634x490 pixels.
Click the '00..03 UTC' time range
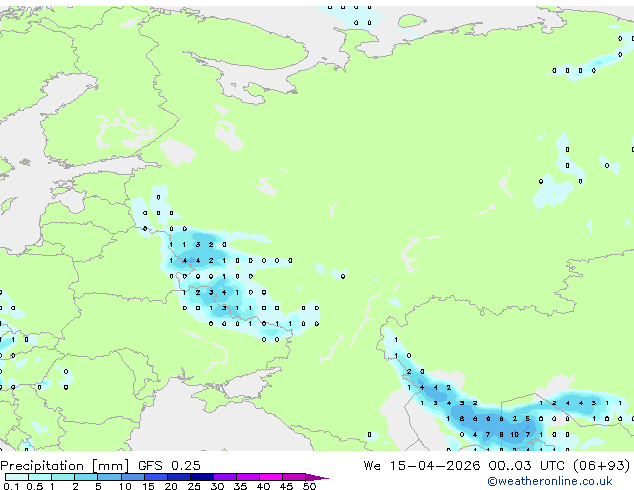click(x=526, y=466)
